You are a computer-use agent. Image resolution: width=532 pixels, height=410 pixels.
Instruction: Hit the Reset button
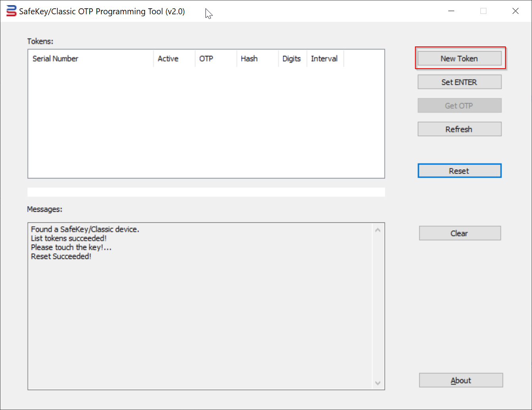click(x=459, y=171)
